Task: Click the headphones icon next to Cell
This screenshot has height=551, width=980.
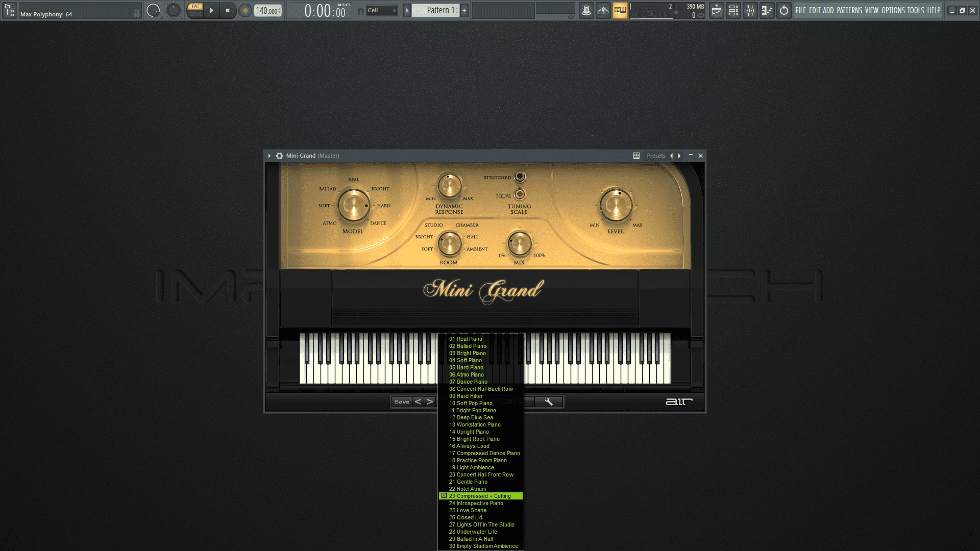Action: pos(361,11)
